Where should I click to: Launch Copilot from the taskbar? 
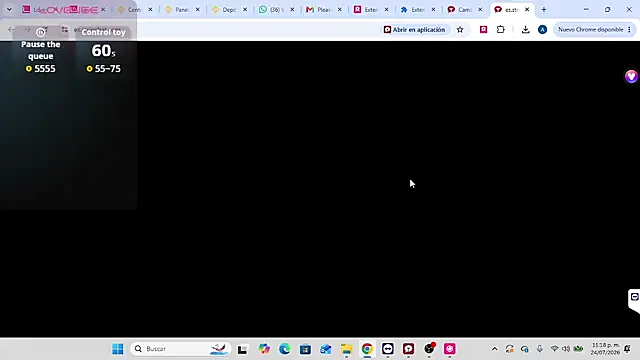264,349
